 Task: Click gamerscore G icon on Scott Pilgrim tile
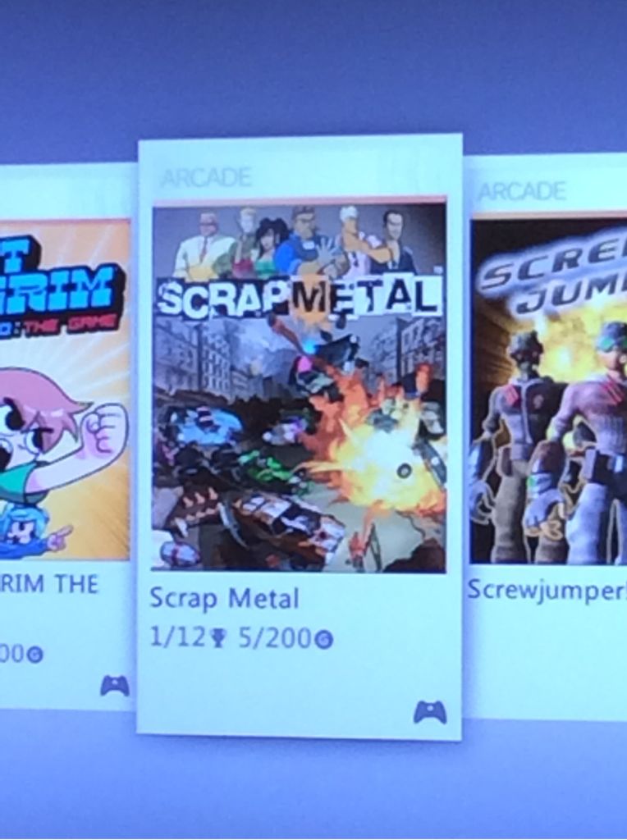coord(34,655)
